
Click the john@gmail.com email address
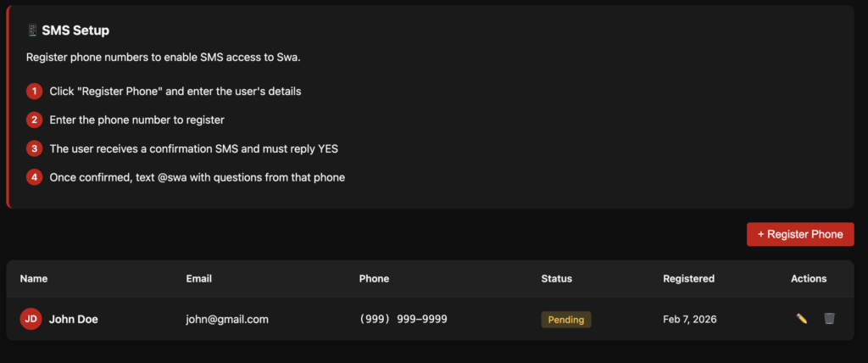click(227, 319)
